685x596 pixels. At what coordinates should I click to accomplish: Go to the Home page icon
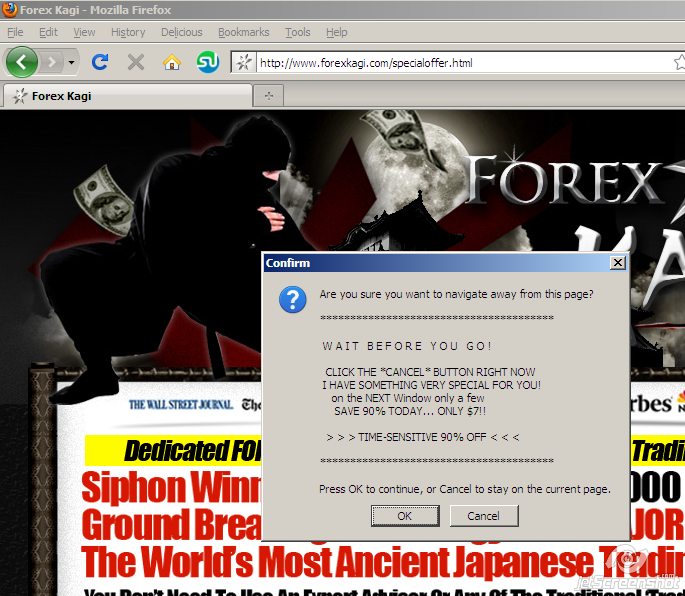172,62
